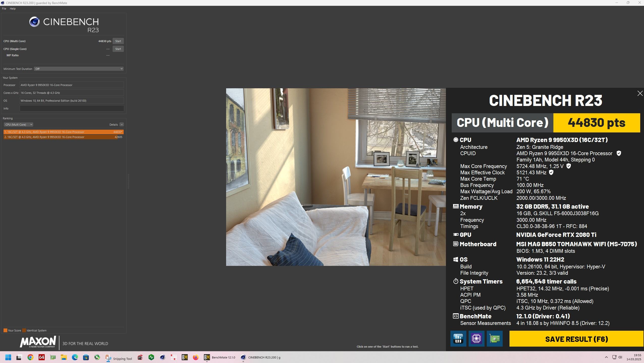Open the CPU (Multi Core) ranking dropdown
The image size is (644, 363).
coord(18,125)
